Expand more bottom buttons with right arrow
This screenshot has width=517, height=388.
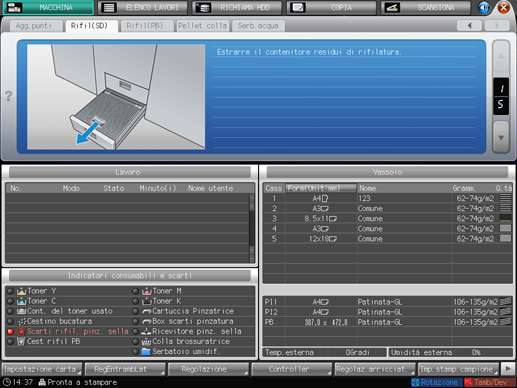pyautogui.click(x=508, y=369)
